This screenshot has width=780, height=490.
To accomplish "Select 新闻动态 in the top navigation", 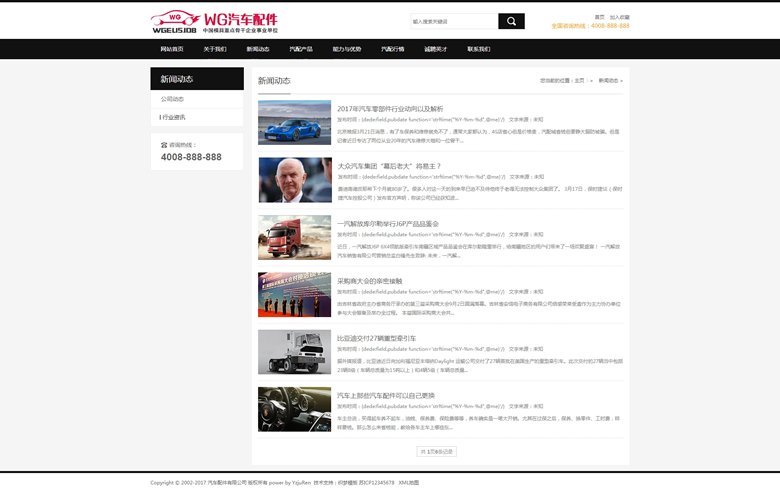I will [x=258, y=49].
